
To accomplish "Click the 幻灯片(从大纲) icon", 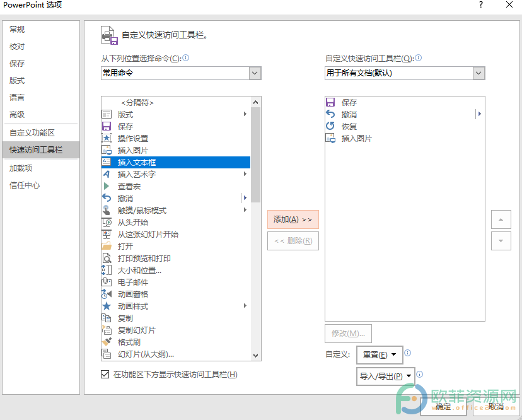I will [107, 354].
